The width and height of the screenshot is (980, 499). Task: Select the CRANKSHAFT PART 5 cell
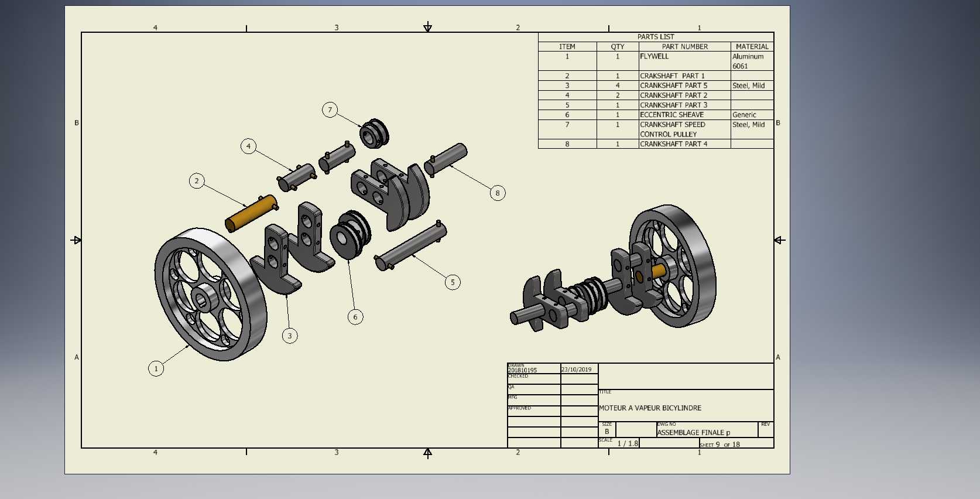[x=685, y=86]
